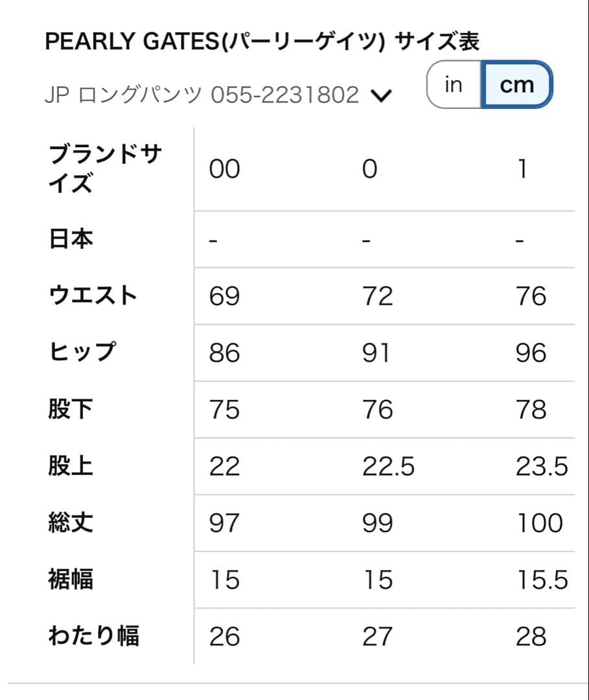Expand the JP ロングパンツ 055-2231802 dropdown

[x=382, y=94]
